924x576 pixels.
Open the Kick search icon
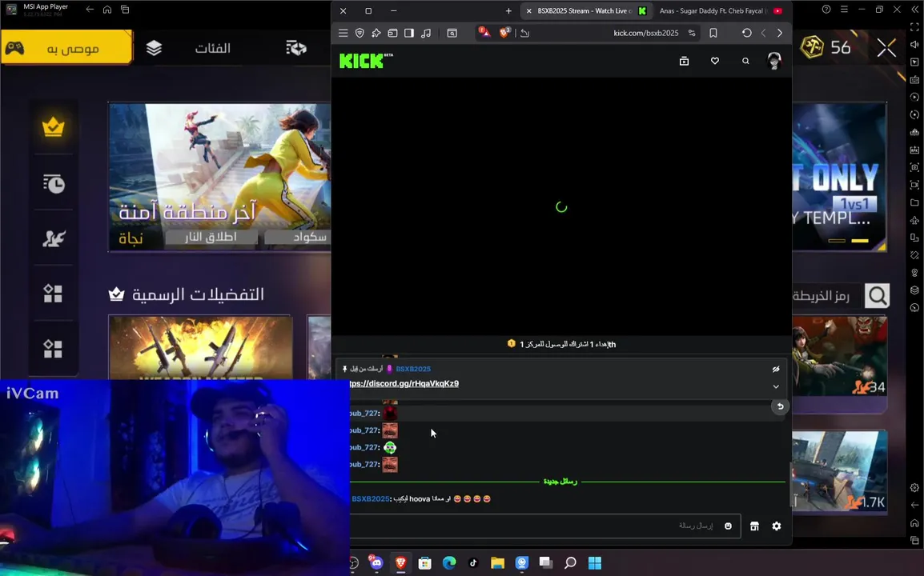coord(745,61)
